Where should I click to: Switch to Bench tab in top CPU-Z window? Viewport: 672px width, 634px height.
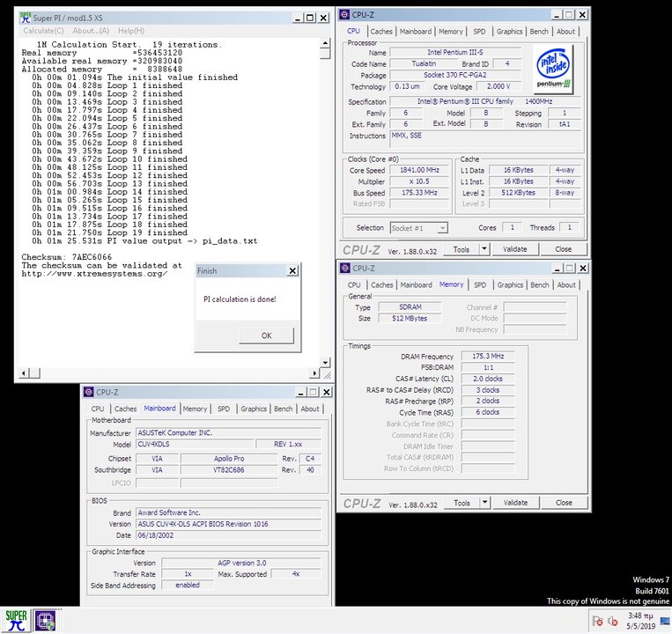click(x=539, y=32)
